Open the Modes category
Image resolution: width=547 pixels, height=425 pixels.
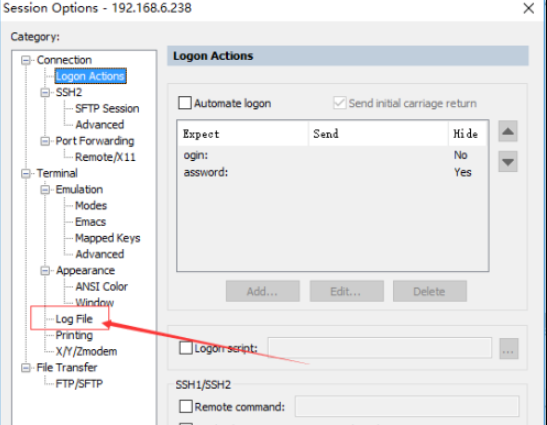[x=91, y=206]
